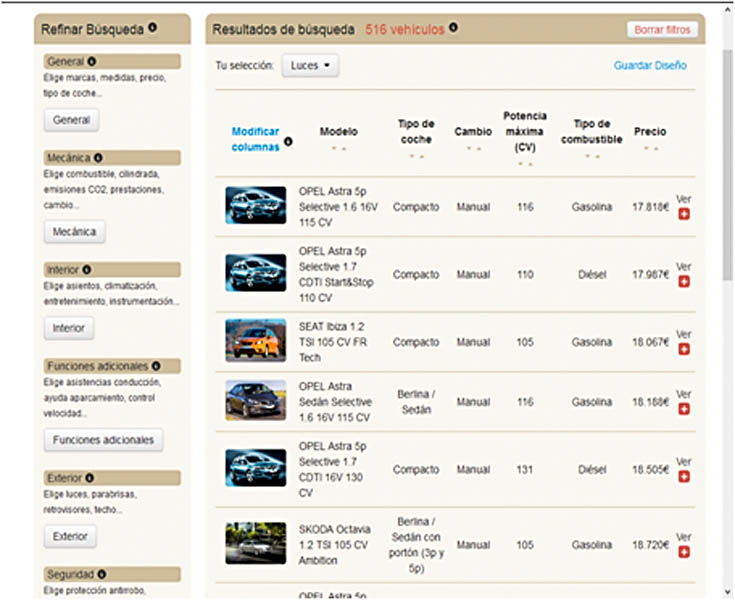Click the Guardar Diseño link
The image size is (735, 600).
[x=650, y=66]
